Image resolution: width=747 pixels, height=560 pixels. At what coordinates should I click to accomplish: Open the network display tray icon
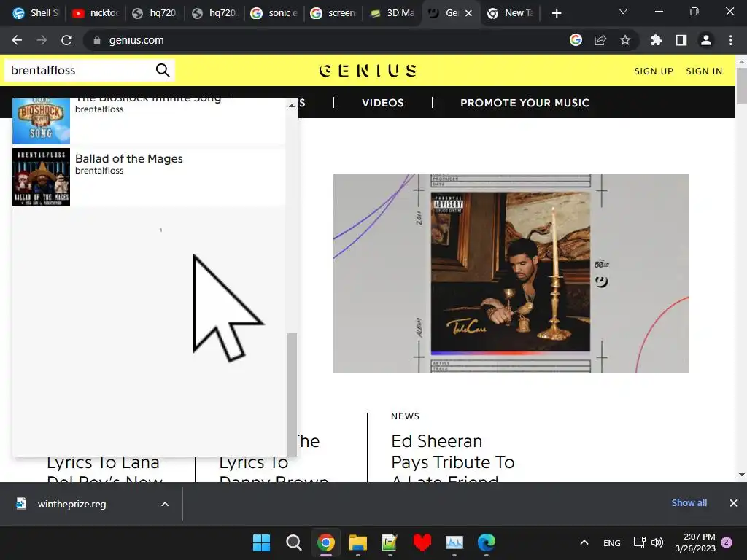point(639,542)
